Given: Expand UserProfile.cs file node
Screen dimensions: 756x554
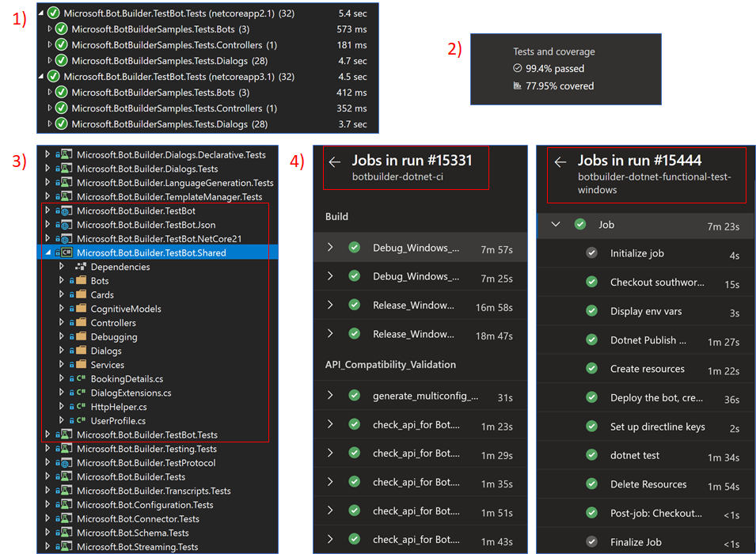Looking at the screenshot, I should point(62,420).
